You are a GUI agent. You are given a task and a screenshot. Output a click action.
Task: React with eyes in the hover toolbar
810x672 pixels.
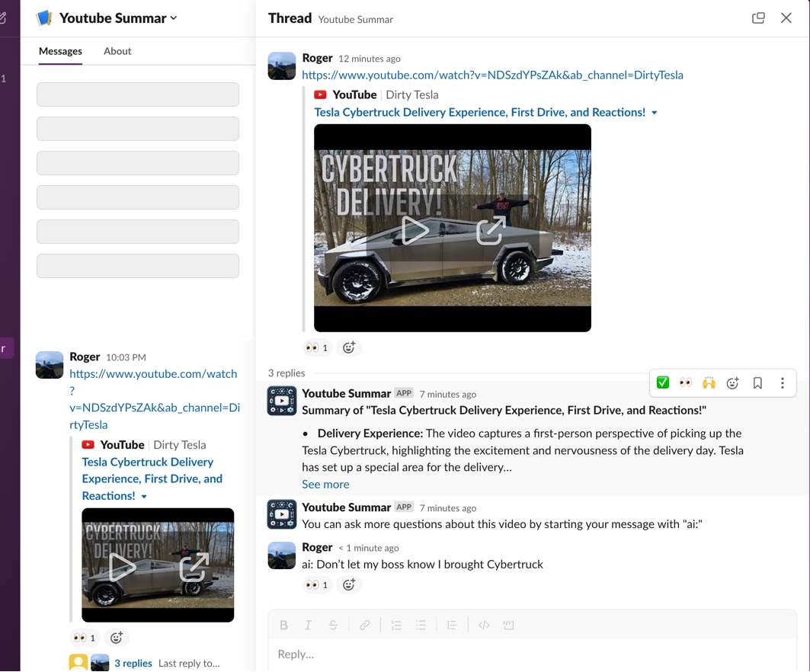click(686, 382)
